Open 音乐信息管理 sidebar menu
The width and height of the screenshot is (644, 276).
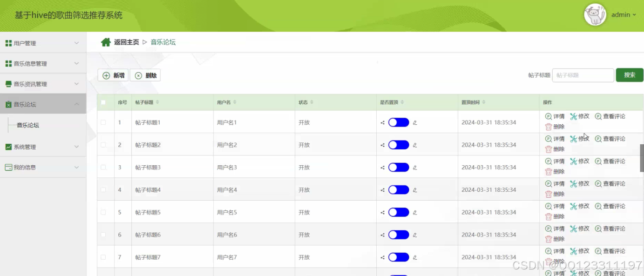click(x=43, y=63)
